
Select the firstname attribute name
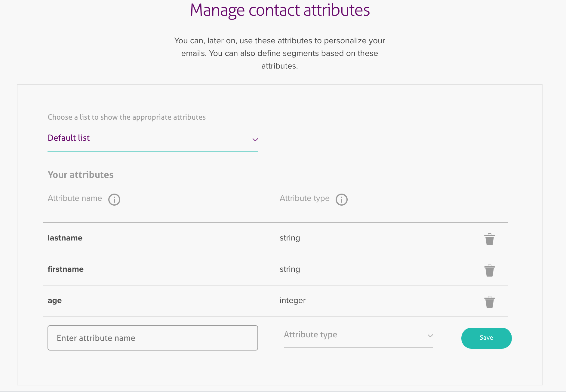[66, 269]
